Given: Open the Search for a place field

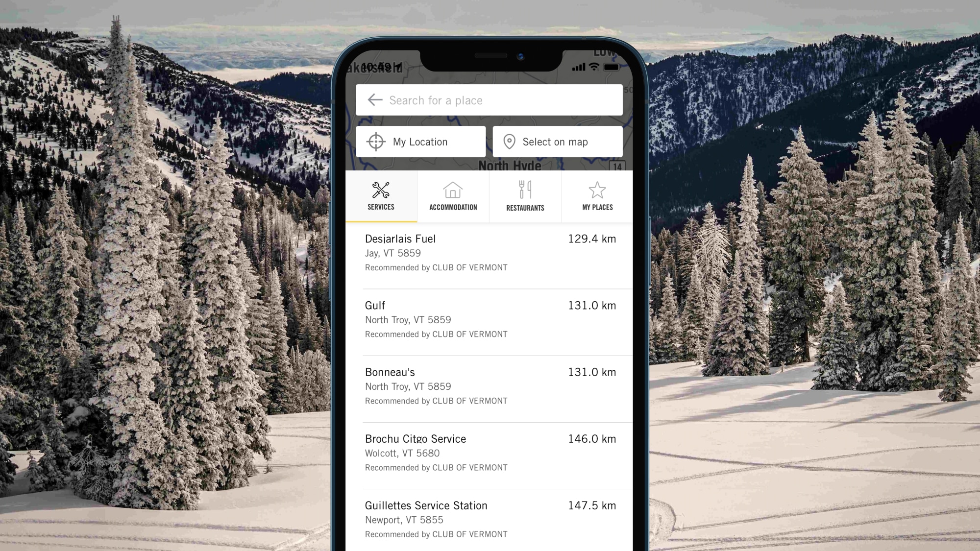Looking at the screenshot, I should click(x=490, y=99).
